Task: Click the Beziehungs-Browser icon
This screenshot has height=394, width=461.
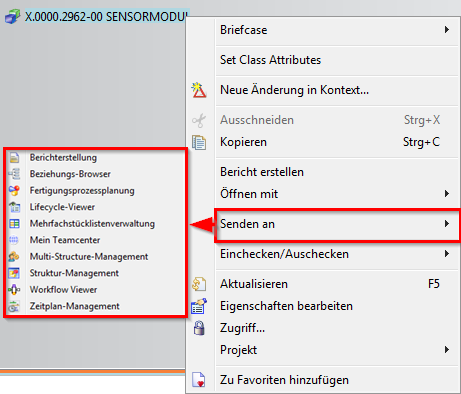Action: 14,174
